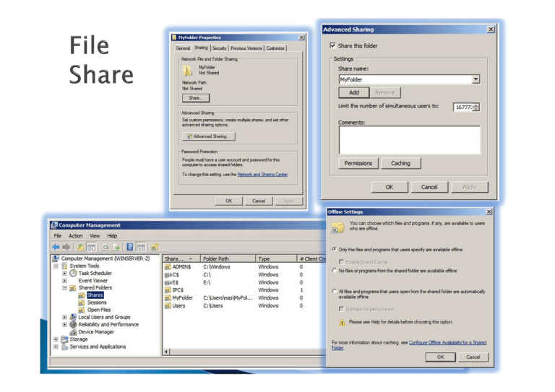Switch to the Security tab

click(x=219, y=48)
